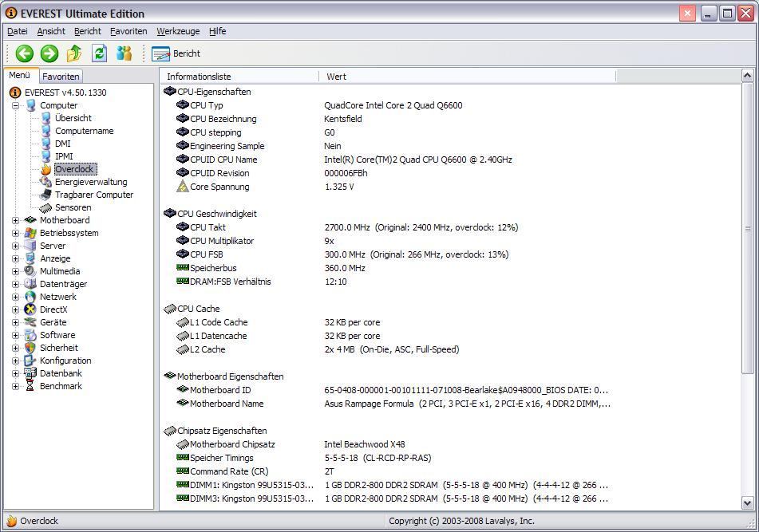Expand the Server tree node
The height and width of the screenshot is (532, 759).
[15, 246]
